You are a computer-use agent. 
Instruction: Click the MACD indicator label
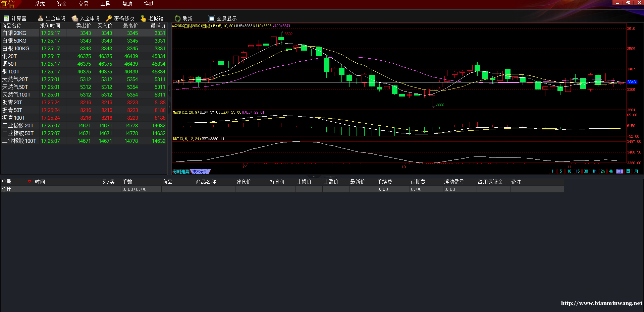[x=185, y=112]
